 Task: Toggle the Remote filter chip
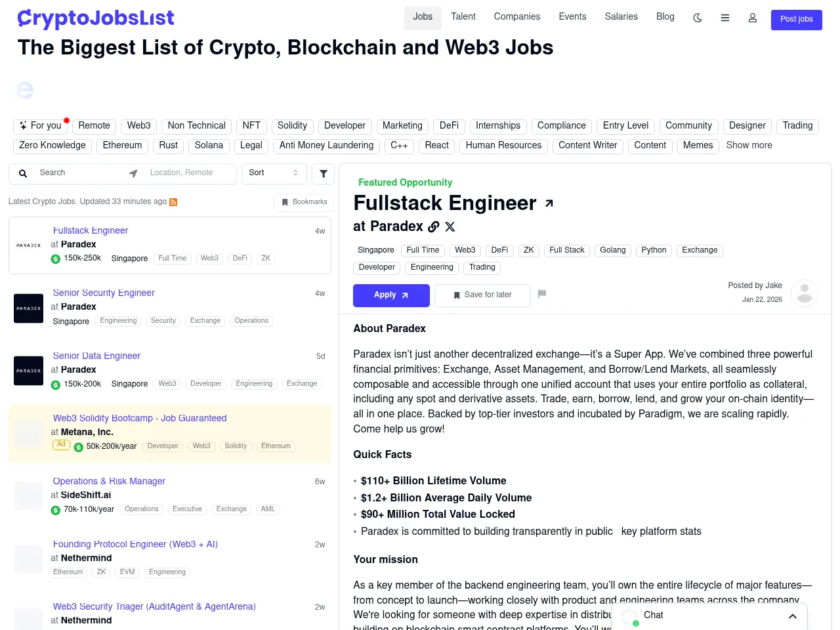click(94, 125)
